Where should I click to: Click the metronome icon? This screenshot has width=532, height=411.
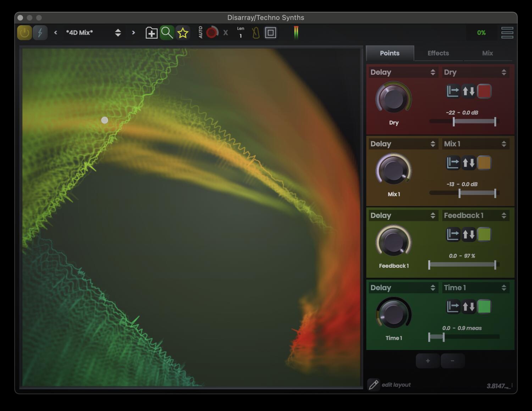[x=255, y=33]
